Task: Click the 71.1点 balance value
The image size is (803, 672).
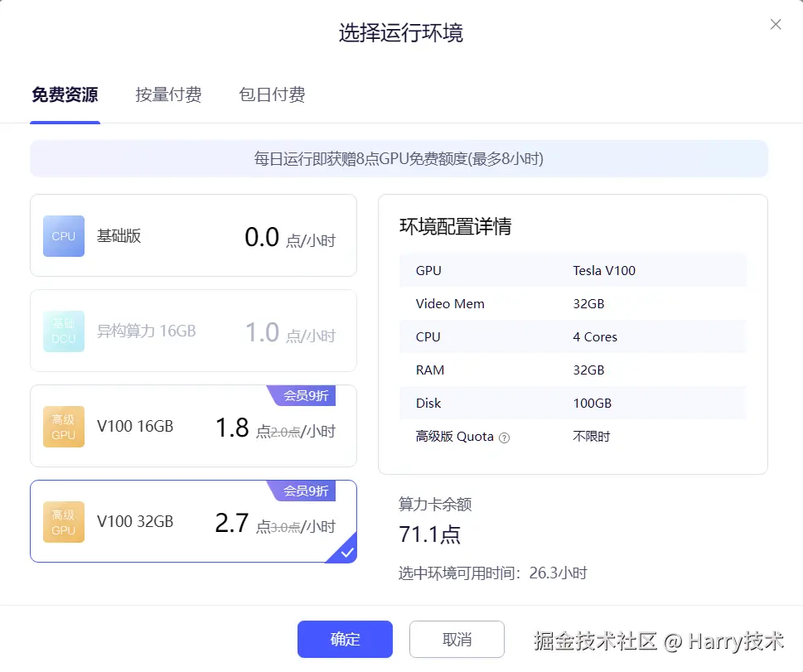Action: [x=429, y=534]
